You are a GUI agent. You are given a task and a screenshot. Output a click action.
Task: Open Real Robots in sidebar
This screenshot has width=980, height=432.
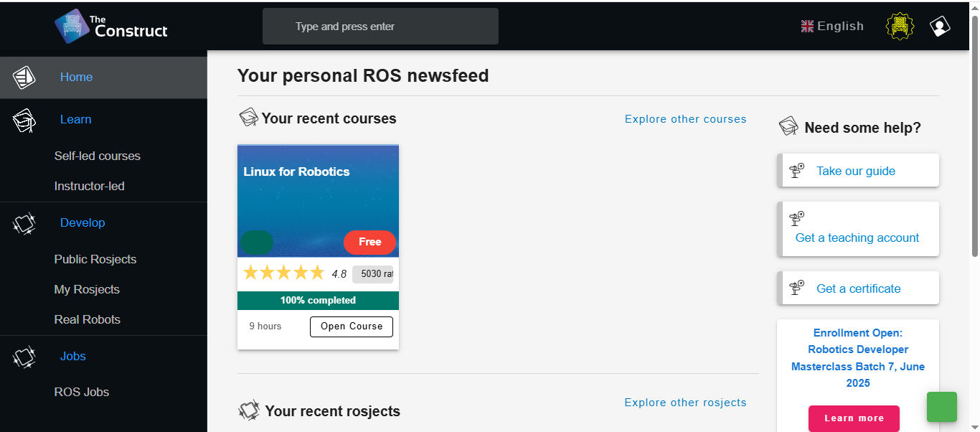point(88,319)
